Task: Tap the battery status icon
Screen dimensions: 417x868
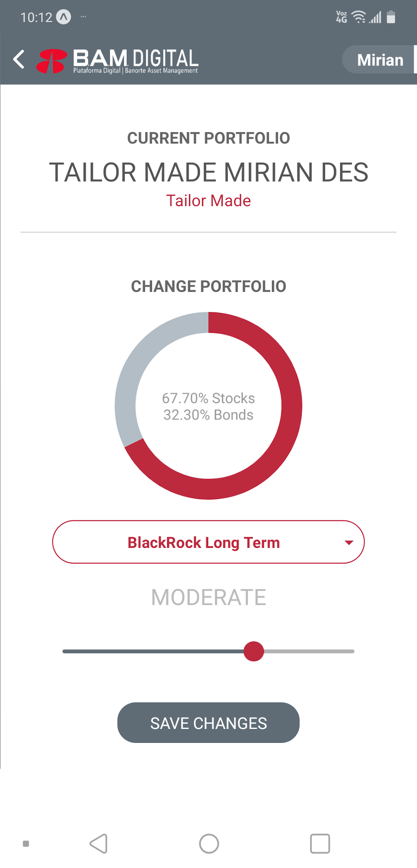Action: click(391, 17)
